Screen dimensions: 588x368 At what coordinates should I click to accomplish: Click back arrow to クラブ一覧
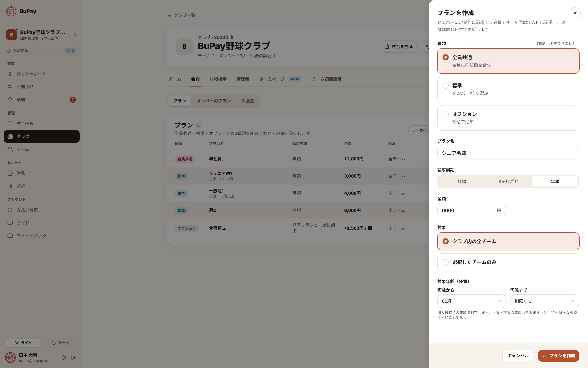(170, 15)
